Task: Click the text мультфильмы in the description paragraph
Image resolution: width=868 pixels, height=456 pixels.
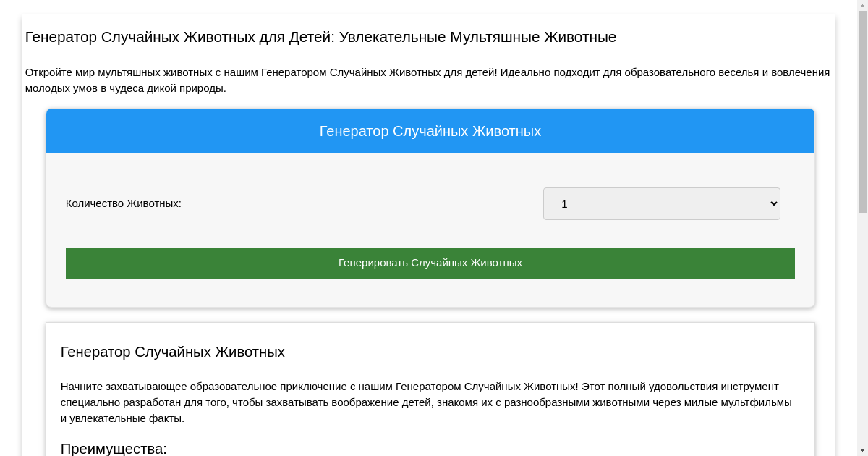Action: [757, 402]
